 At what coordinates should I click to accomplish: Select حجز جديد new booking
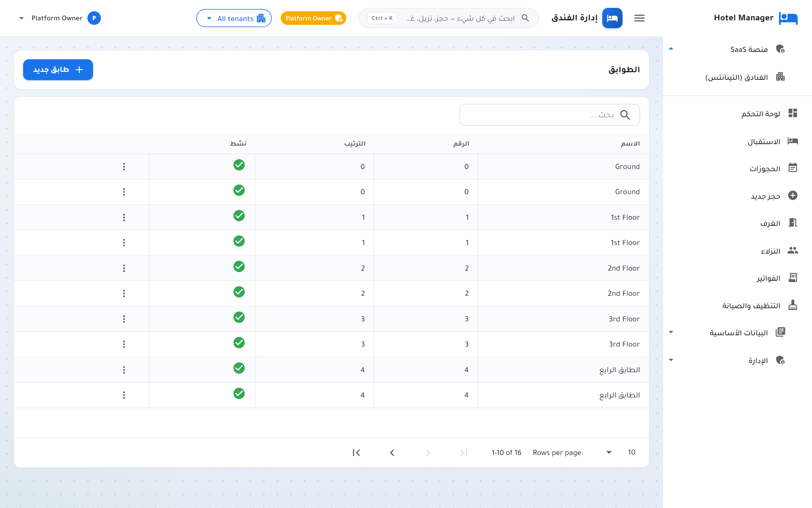[738, 196]
